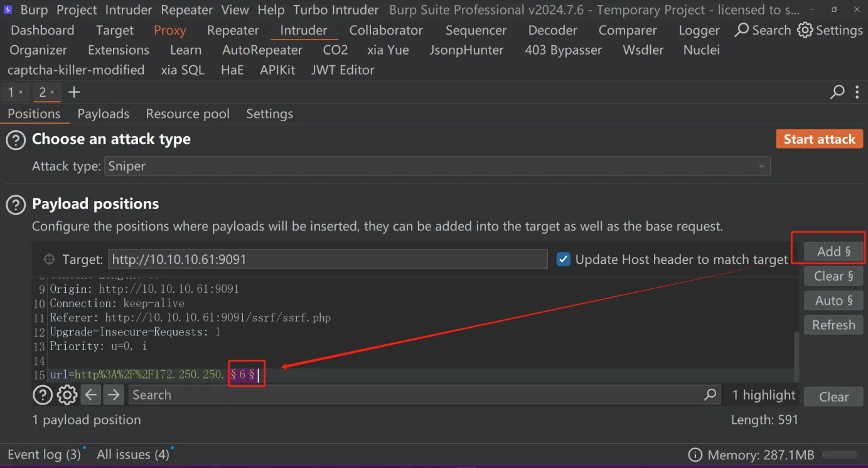Image resolution: width=868 pixels, height=468 pixels.
Task: Open the help icon beside Payload positions
Action: pyautogui.click(x=16, y=205)
